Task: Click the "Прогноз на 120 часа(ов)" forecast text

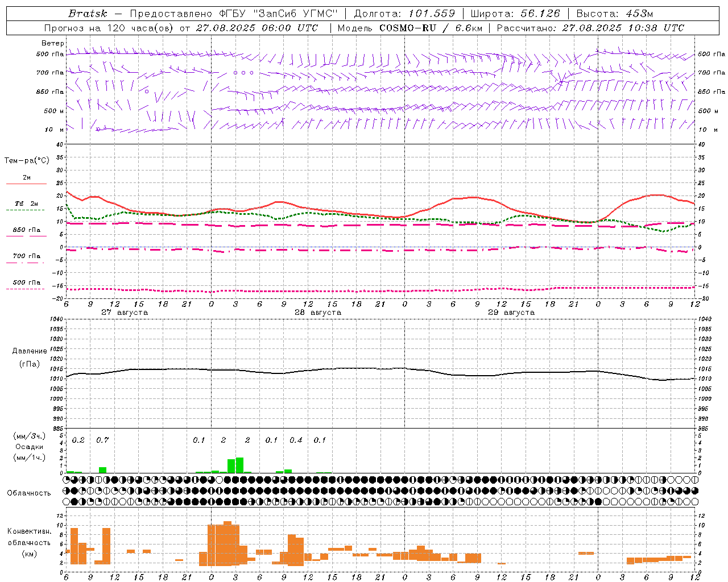Action: tap(109, 28)
